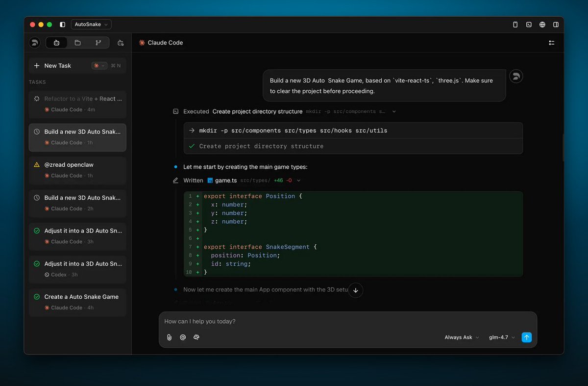Insert a mention with the @ icon
Screen dimensions: 588x386
[183, 337]
